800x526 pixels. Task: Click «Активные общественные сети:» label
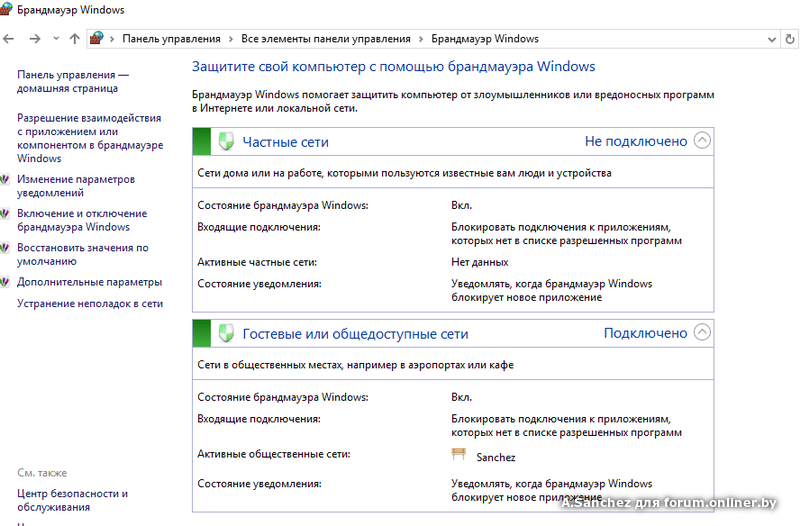(x=274, y=454)
